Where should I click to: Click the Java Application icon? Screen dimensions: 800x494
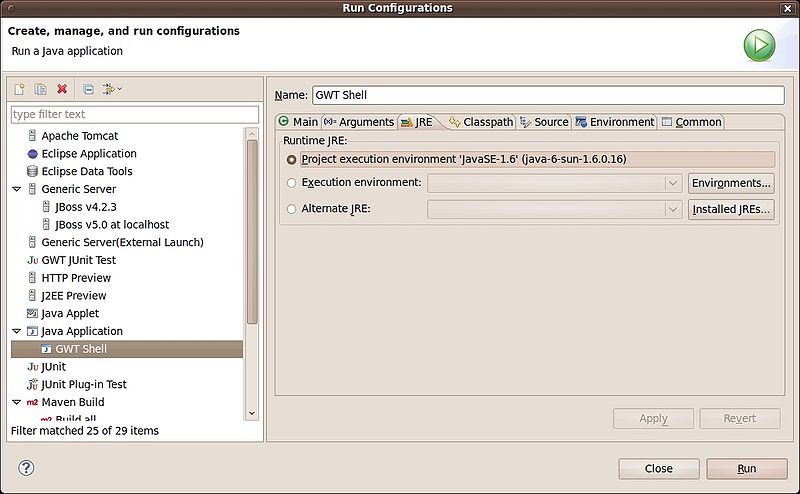point(32,331)
